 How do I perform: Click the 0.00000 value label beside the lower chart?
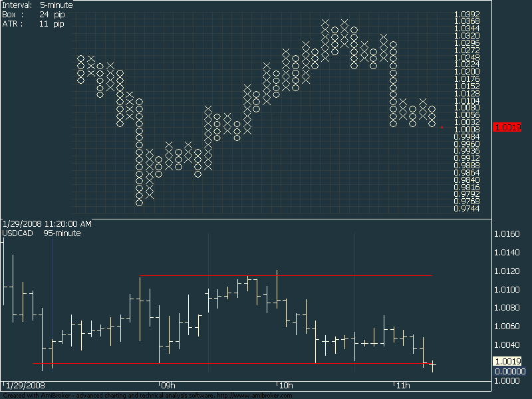[510, 372]
